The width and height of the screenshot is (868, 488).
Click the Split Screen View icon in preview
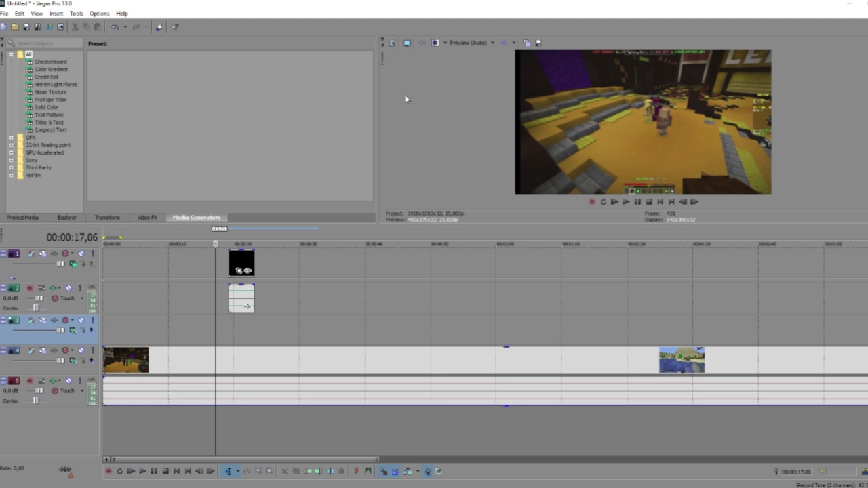(435, 43)
